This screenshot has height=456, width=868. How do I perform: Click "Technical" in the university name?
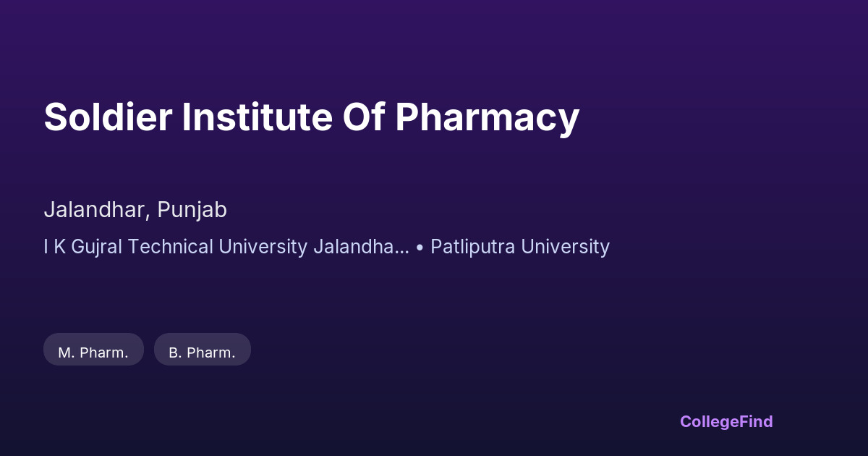pos(172,247)
